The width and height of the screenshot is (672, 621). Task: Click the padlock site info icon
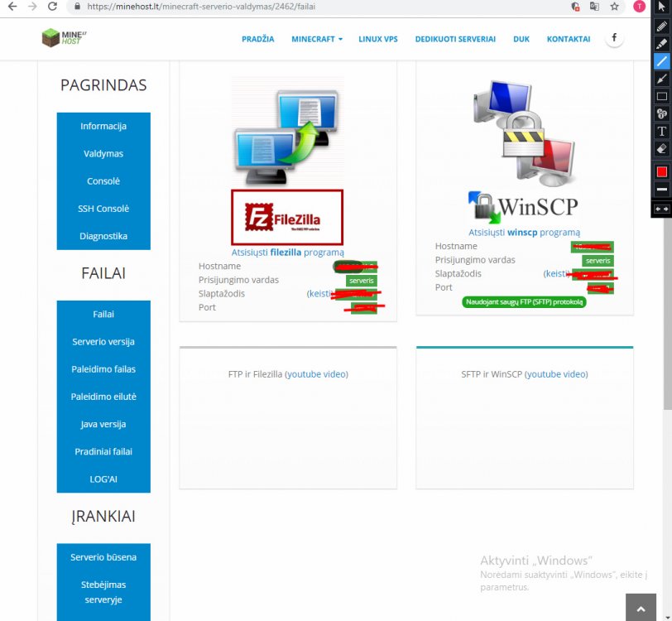coord(77,7)
